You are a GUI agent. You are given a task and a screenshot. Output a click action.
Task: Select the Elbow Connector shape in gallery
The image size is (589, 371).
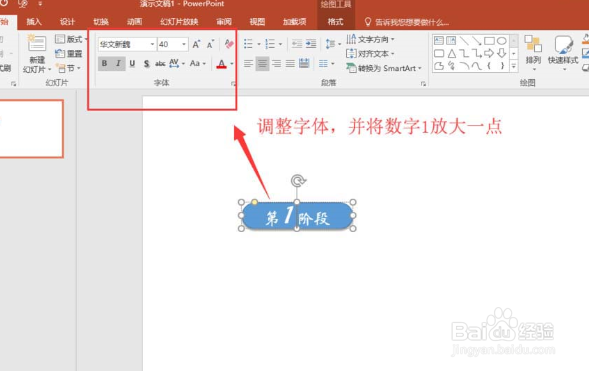(464, 53)
